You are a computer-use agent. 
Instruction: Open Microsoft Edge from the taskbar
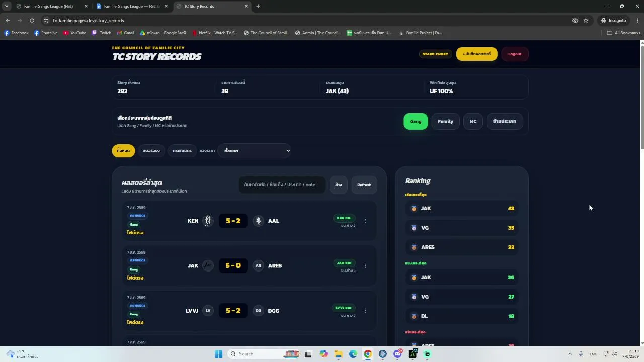tap(353, 354)
